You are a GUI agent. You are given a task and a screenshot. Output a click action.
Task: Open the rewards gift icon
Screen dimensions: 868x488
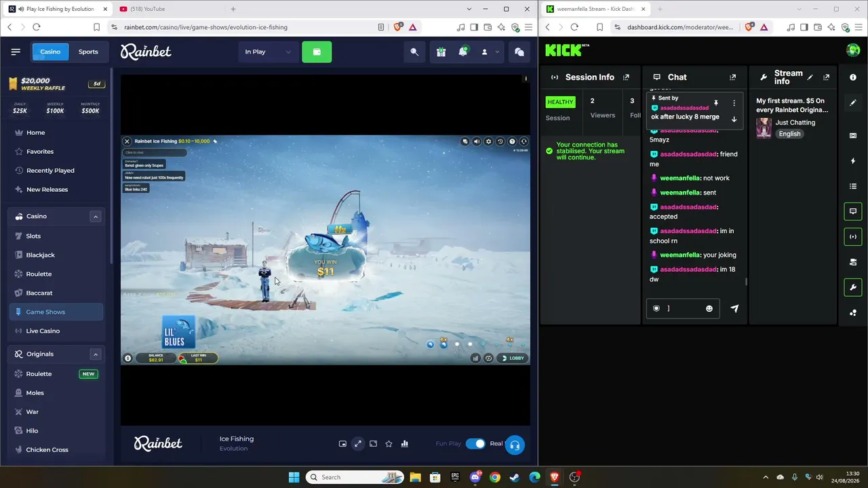tap(441, 52)
